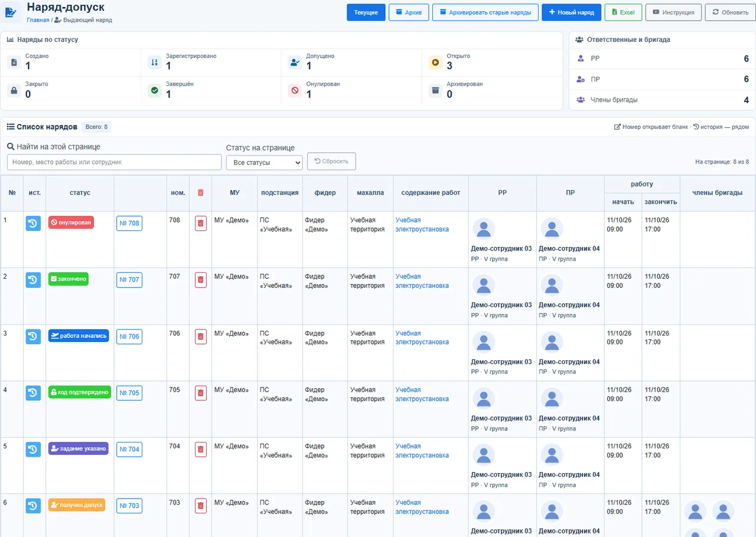This screenshot has width=756, height=537.
Task: Click Архивировать старые наряды button
Action: coord(485,12)
